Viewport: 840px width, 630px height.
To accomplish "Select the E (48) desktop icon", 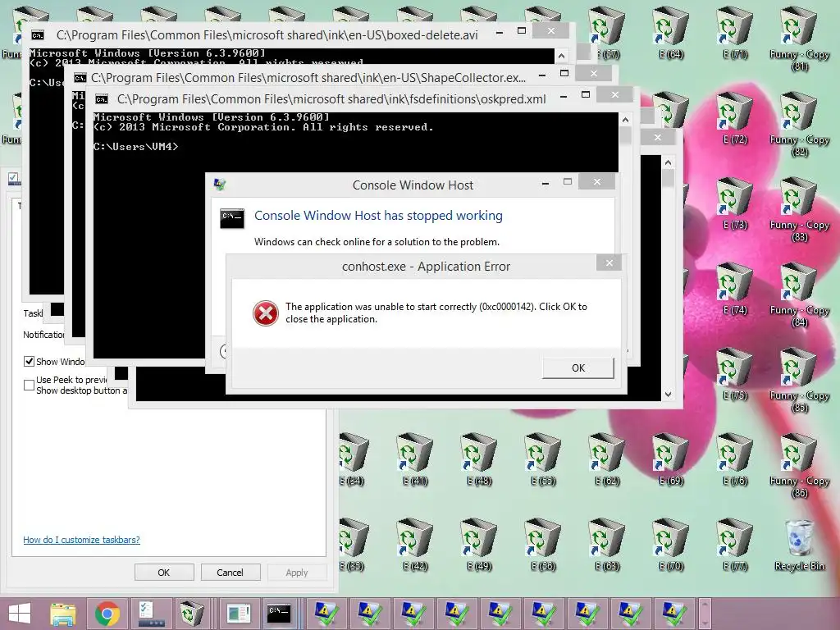I will click(x=479, y=459).
